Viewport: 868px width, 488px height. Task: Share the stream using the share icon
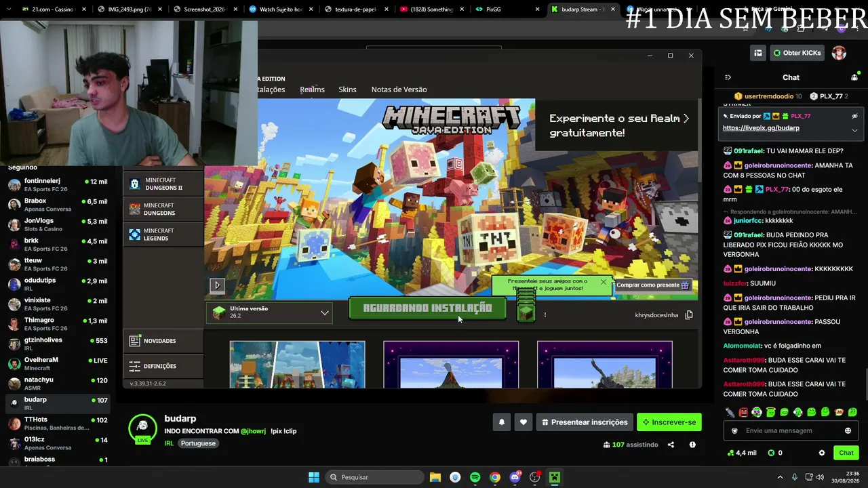tap(671, 445)
